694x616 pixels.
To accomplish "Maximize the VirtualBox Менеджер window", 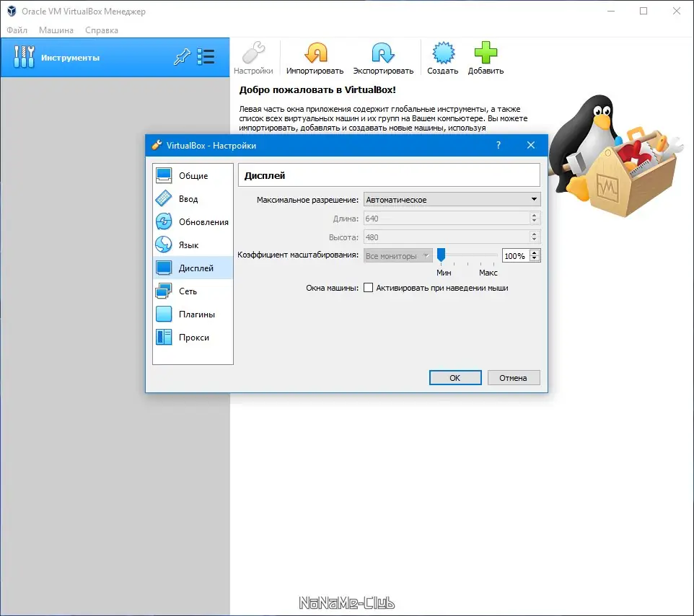I will (x=644, y=11).
